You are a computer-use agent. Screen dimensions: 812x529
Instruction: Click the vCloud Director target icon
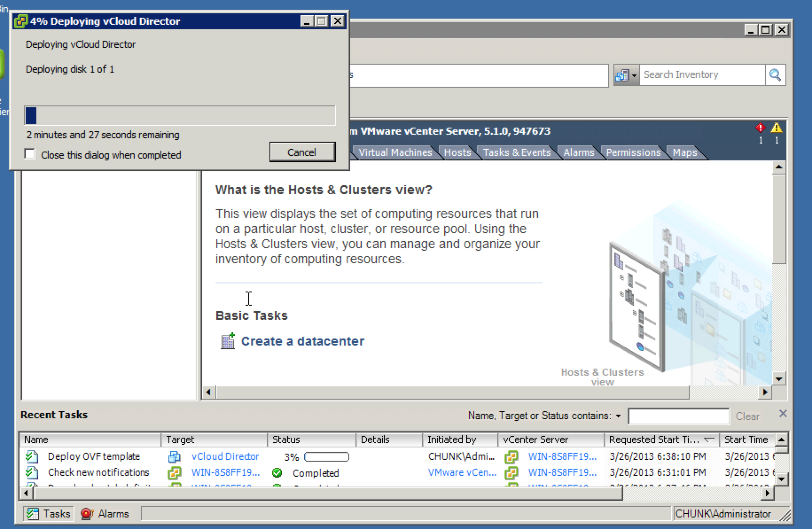coord(174,457)
